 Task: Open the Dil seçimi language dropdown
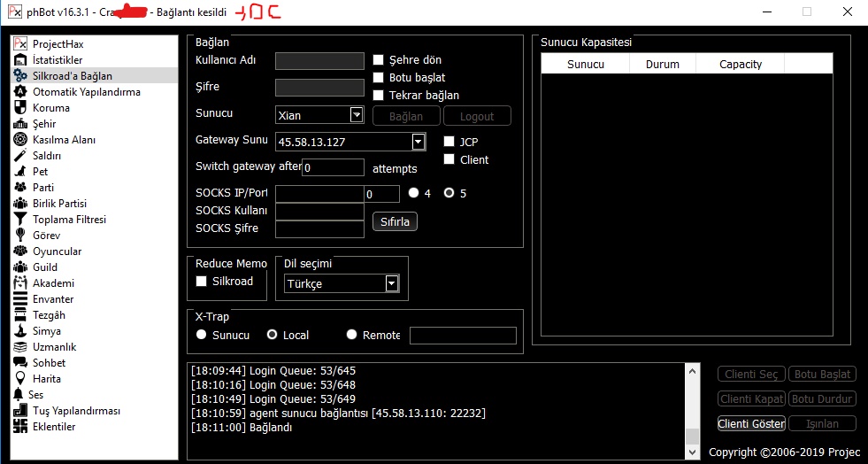point(392,283)
